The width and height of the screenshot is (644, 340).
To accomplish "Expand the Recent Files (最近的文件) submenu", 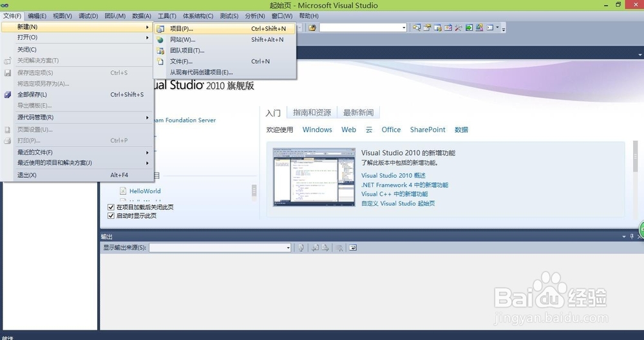I will [77, 153].
